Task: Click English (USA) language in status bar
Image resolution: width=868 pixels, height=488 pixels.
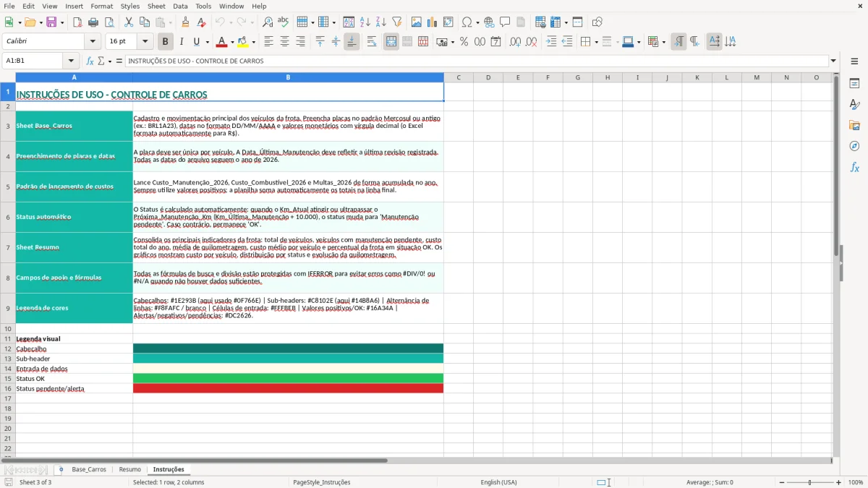Action: (x=498, y=482)
